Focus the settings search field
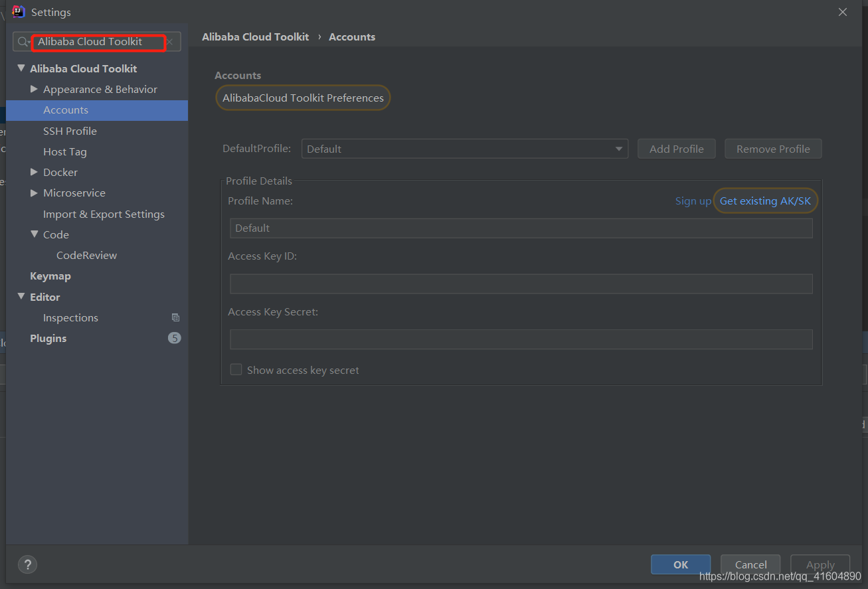 click(98, 42)
